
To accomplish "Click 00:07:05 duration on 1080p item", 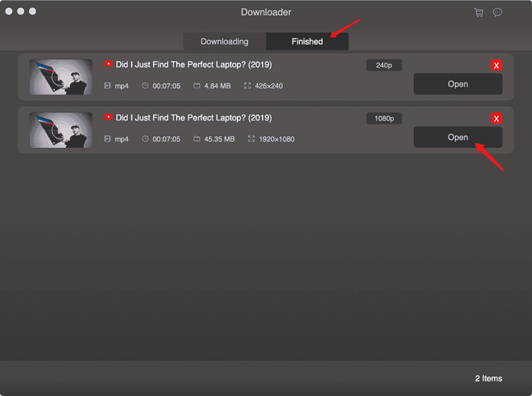I will (x=166, y=139).
